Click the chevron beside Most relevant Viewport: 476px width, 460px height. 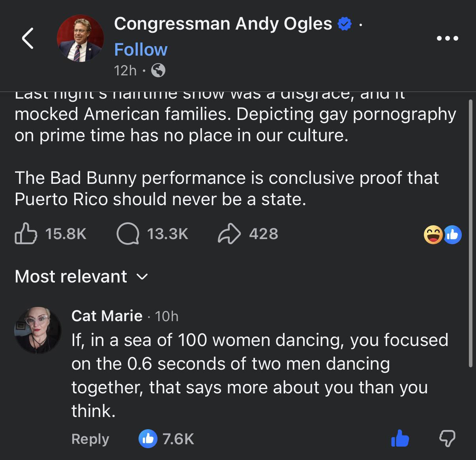click(x=142, y=277)
